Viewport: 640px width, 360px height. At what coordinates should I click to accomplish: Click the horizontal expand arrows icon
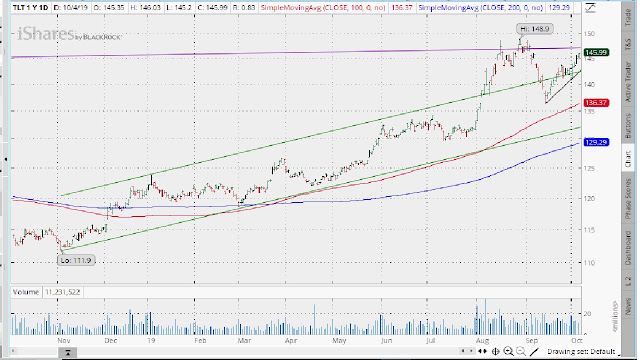[482, 351]
